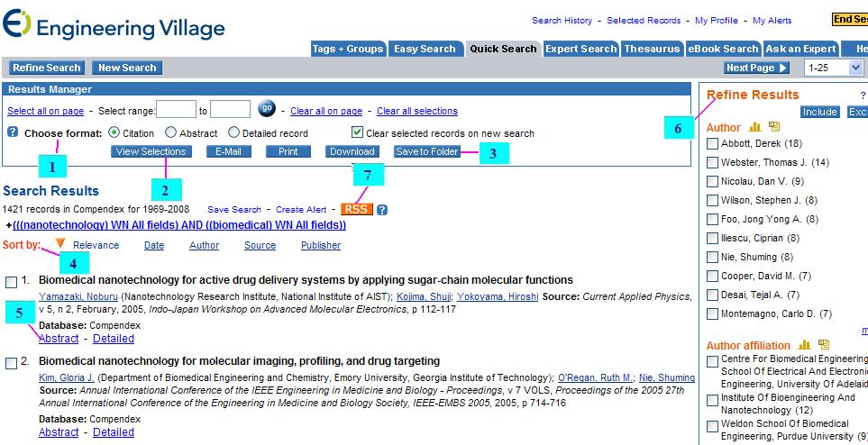Check the Foo, Jong Yong A. checkbox
Viewport: 868px width, 445px height.
click(712, 219)
